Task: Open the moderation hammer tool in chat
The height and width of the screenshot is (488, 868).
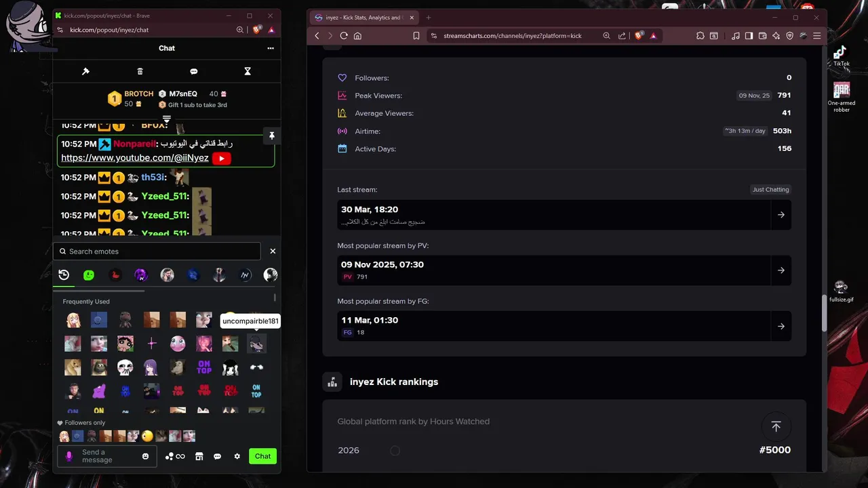Action: (x=86, y=71)
